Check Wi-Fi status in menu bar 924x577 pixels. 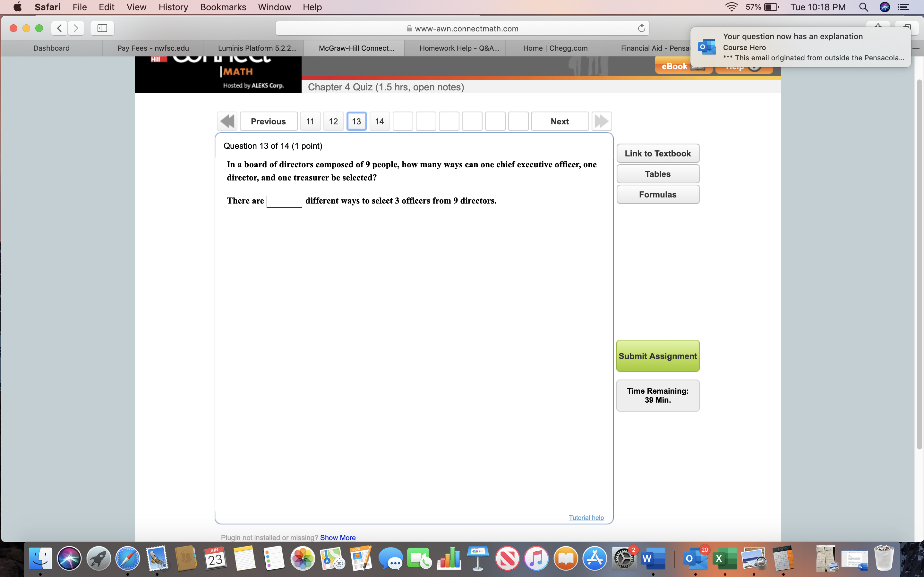point(731,7)
